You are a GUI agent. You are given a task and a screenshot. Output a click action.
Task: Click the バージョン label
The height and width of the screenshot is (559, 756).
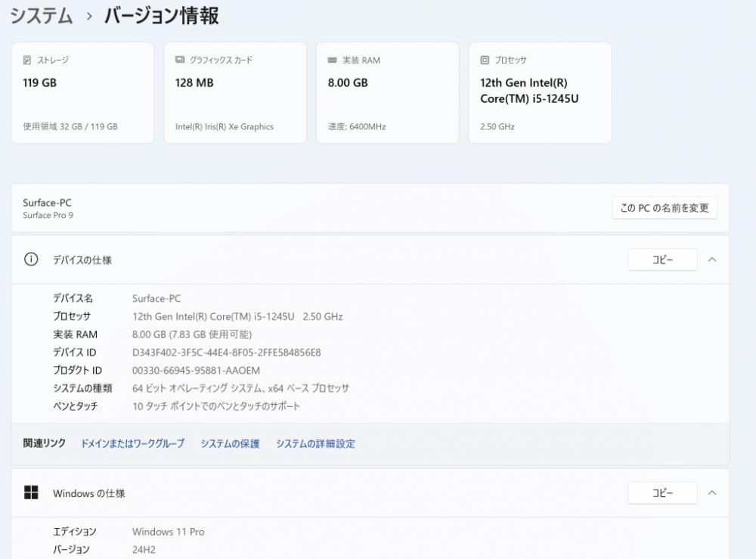pos(71,549)
